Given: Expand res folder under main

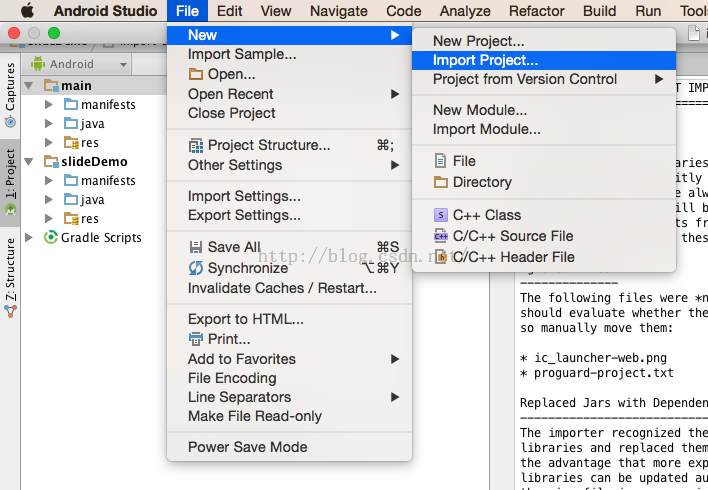Looking at the screenshot, I should (x=48, y=142).
